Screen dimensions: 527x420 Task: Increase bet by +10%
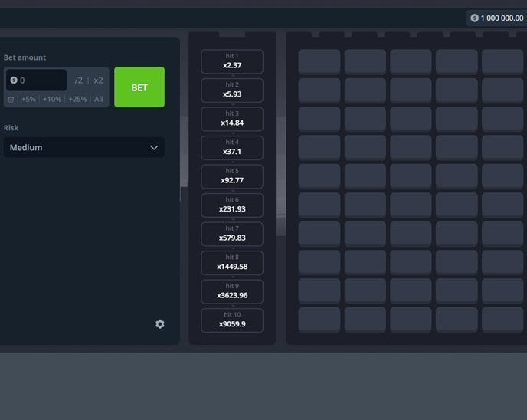click(52, 99)
